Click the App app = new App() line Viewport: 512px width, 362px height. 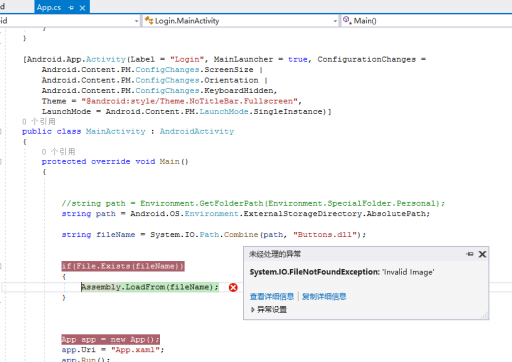coord(110,339)
